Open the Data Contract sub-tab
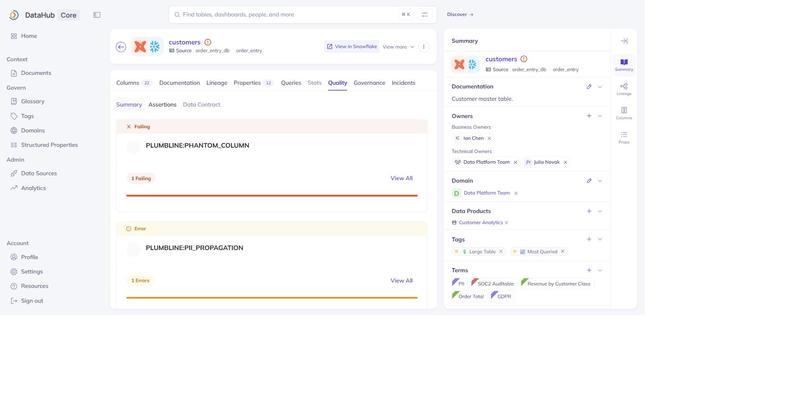806x394 pixels. [x=202, y=105]
